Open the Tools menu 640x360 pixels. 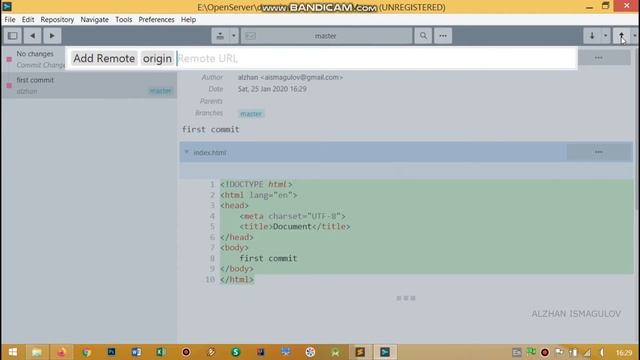(124, 20)
